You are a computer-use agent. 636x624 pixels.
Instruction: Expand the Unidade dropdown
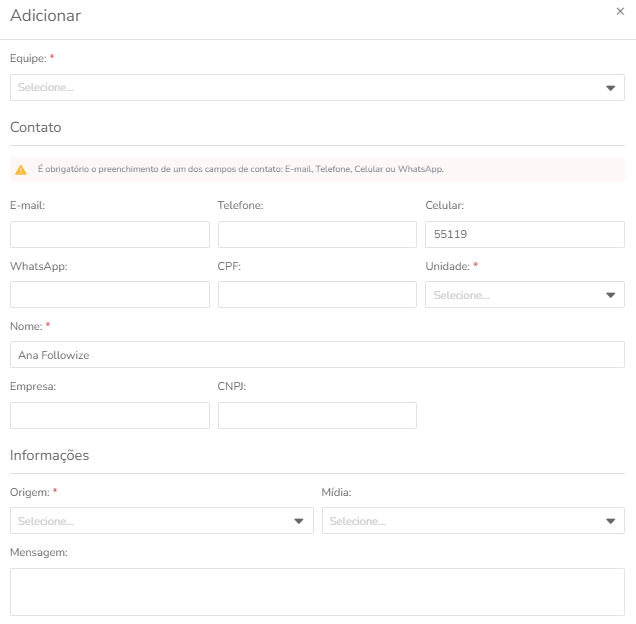pos(525,294)
